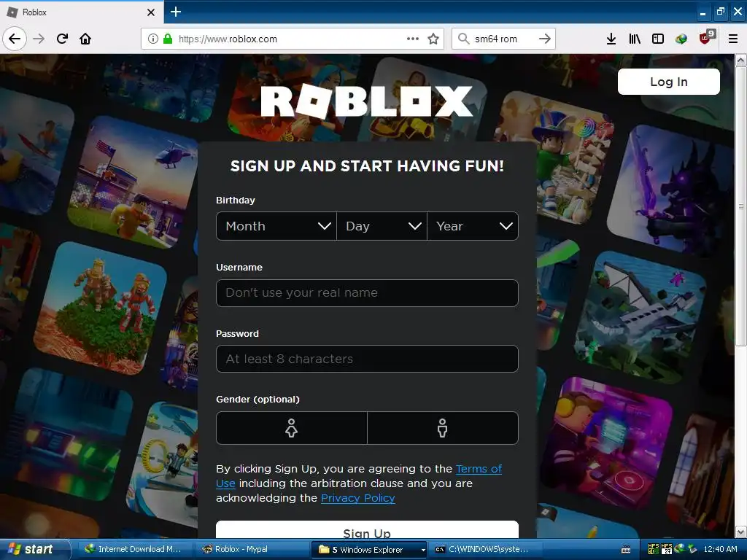Click the DJ turntable game thumbnail
747x560 pixels.
608,443
